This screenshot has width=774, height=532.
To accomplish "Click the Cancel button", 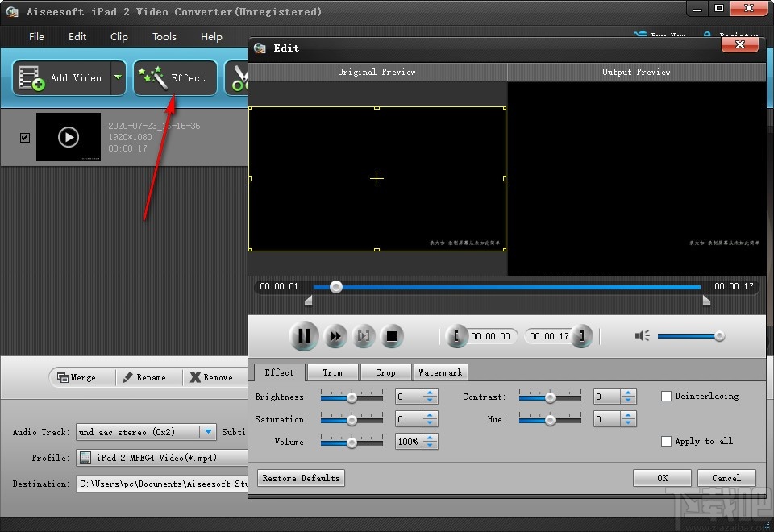I will tap(726, 478).
